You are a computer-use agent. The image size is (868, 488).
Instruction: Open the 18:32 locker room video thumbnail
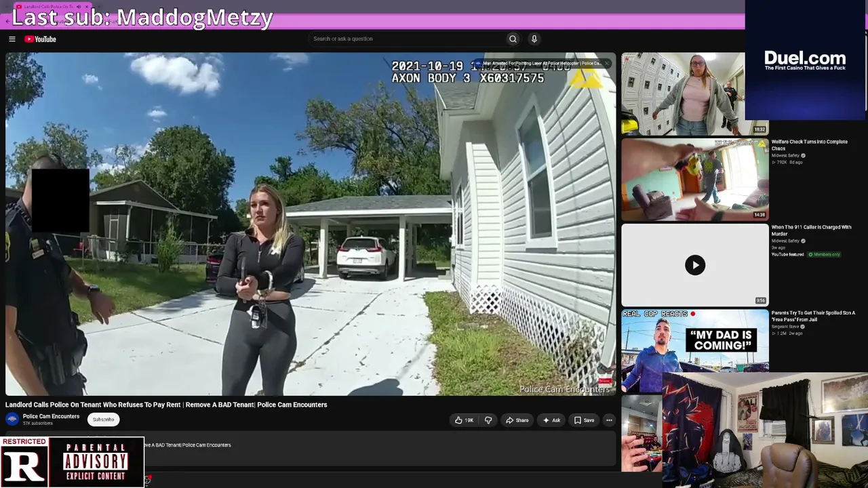(x=694, y=94)
